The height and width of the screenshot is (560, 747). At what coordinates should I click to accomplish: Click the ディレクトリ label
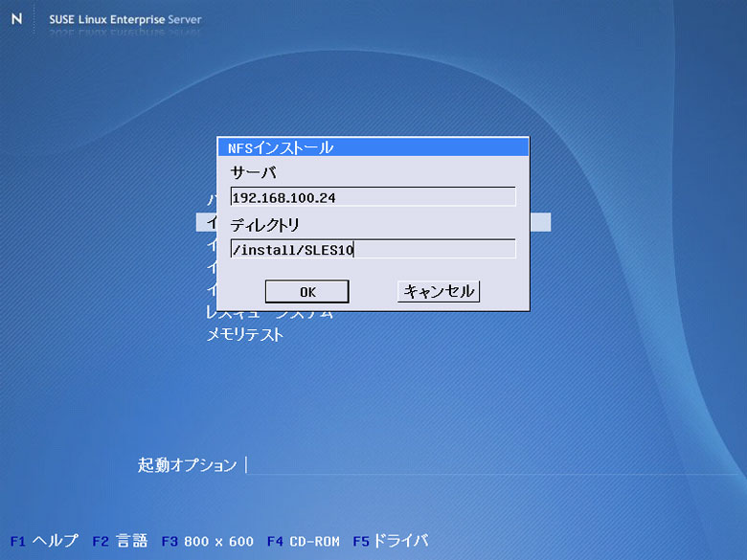pyautogui.click(x=265, y=224)
